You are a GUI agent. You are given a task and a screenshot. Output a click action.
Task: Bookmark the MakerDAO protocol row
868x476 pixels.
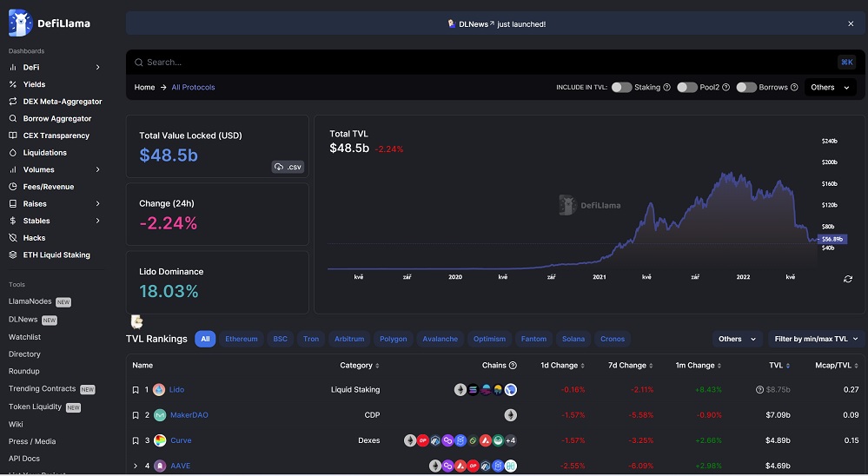tap(136, 415)
